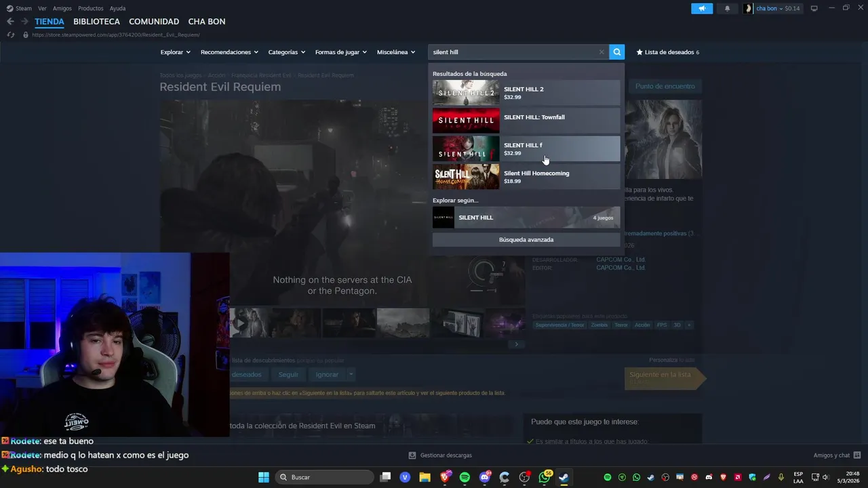
Task: Open Brave browser from the taskbar
Action: 445,477
